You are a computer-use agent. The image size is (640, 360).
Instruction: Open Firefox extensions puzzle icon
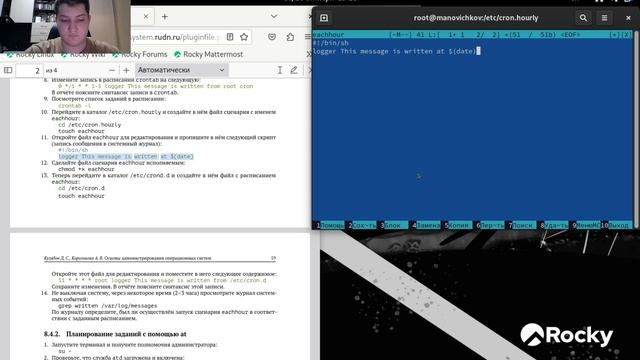pyautogui.click(x=290, y=37)
